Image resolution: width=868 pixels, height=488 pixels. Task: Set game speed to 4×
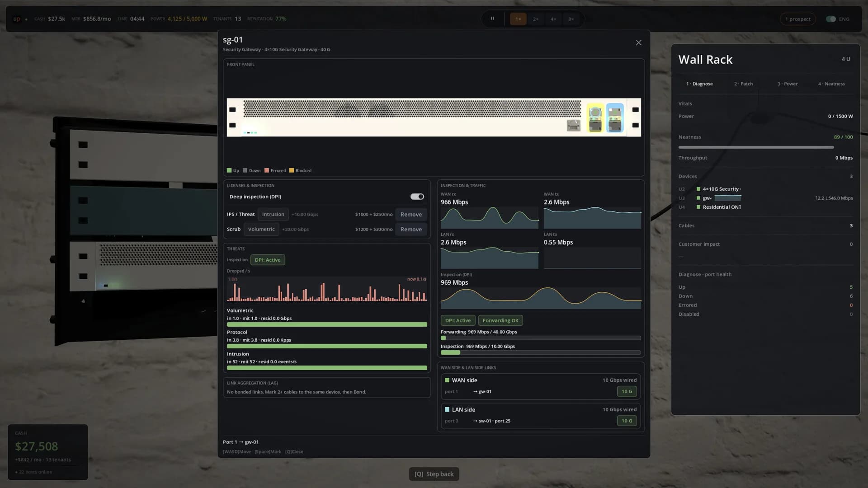(553, 19)
